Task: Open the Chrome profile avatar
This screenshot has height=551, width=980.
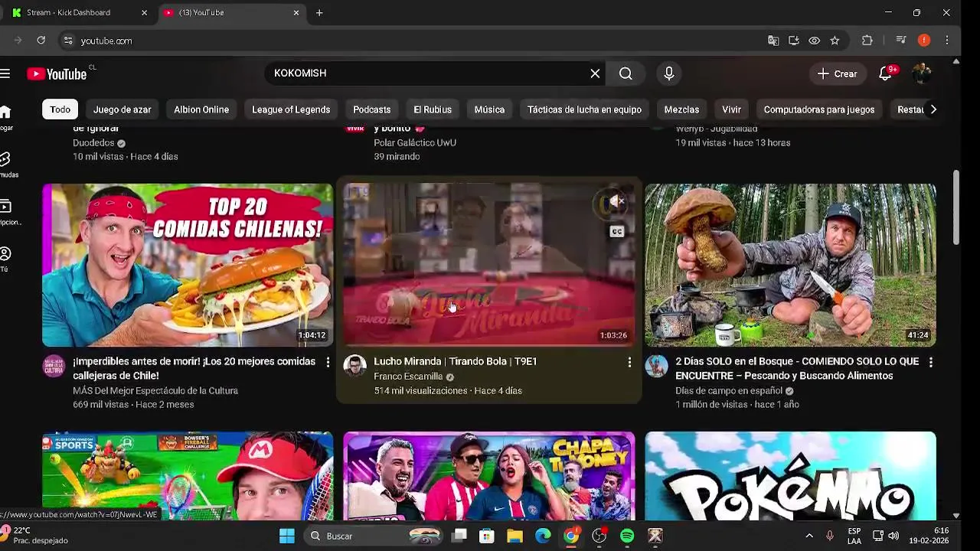Action: (924, 41)
